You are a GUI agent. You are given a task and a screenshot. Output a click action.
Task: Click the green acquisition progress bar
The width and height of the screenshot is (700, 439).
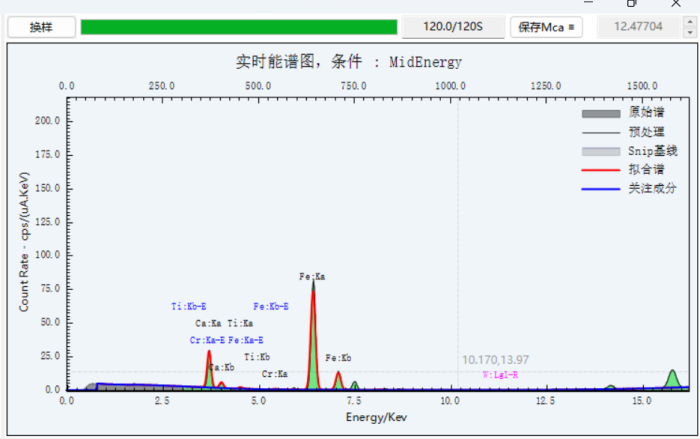[x=238, y=27]
